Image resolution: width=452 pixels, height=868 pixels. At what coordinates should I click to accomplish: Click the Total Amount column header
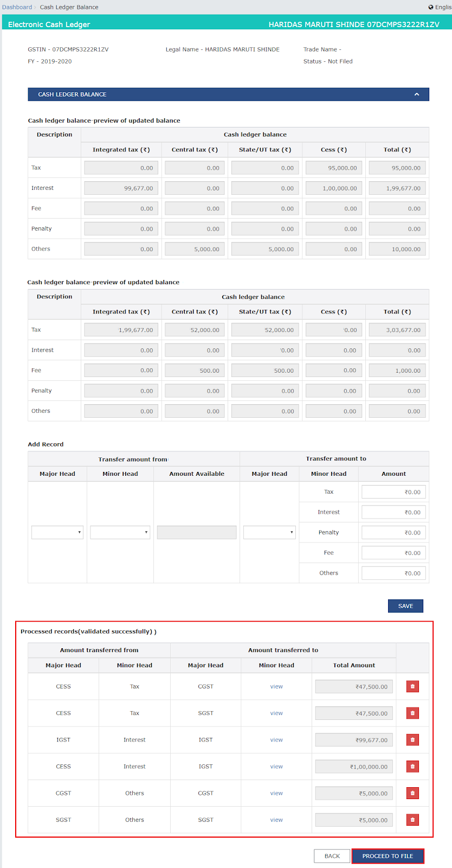click(x=354, y=665)
